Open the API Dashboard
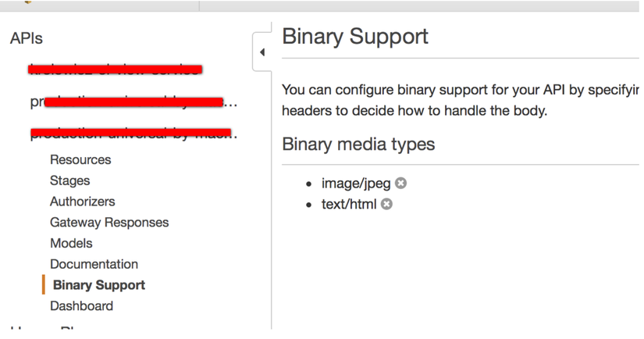This screenshot has width=644, height=339. pos(81,306)
